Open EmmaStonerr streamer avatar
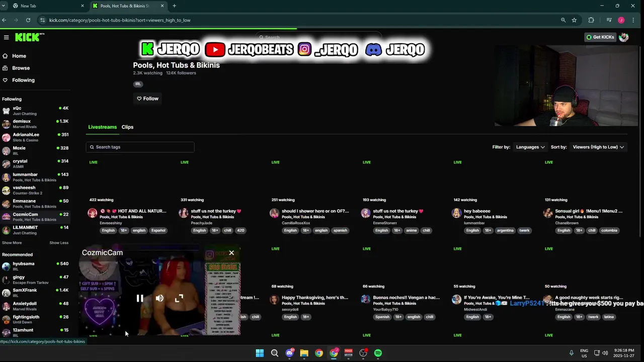The height and width of the screenshot is (362, 644). [x=366, y=213]
